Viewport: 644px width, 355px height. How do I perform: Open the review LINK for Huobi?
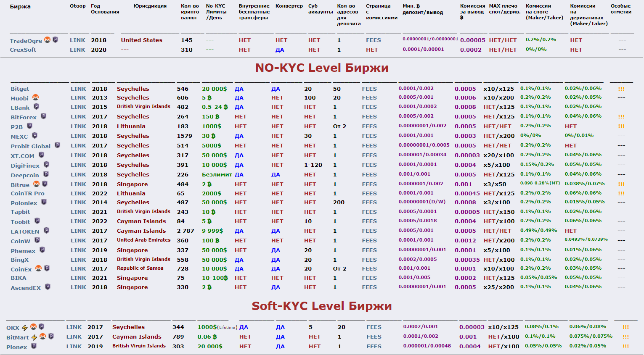tap(78, 98)
